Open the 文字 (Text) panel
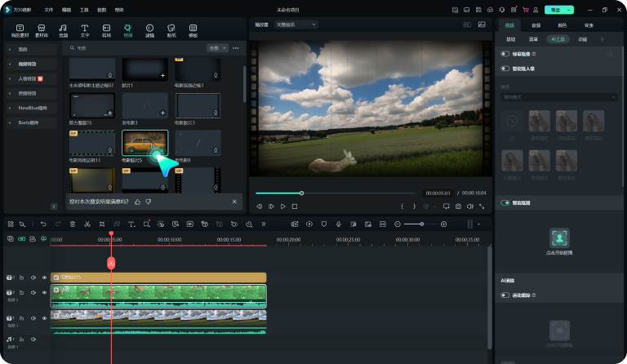This screenshot has height=364, width=627. [x=84, y=31]
